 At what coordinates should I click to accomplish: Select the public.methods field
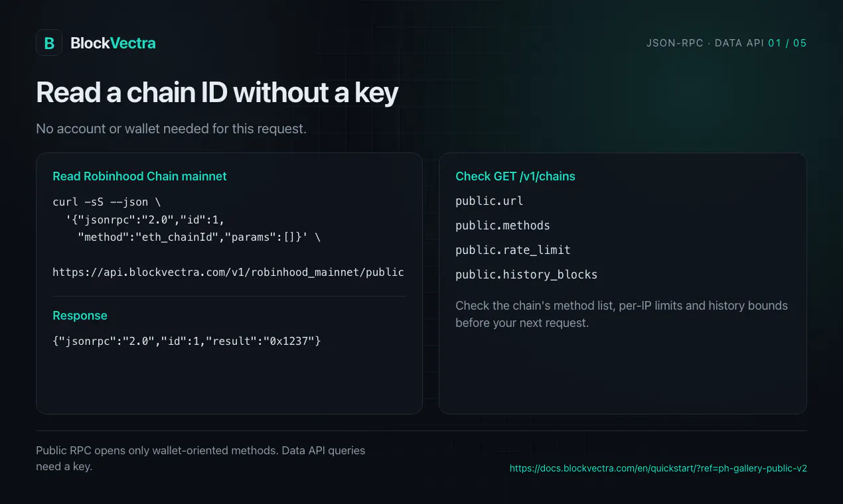click(x=502, y=225)
